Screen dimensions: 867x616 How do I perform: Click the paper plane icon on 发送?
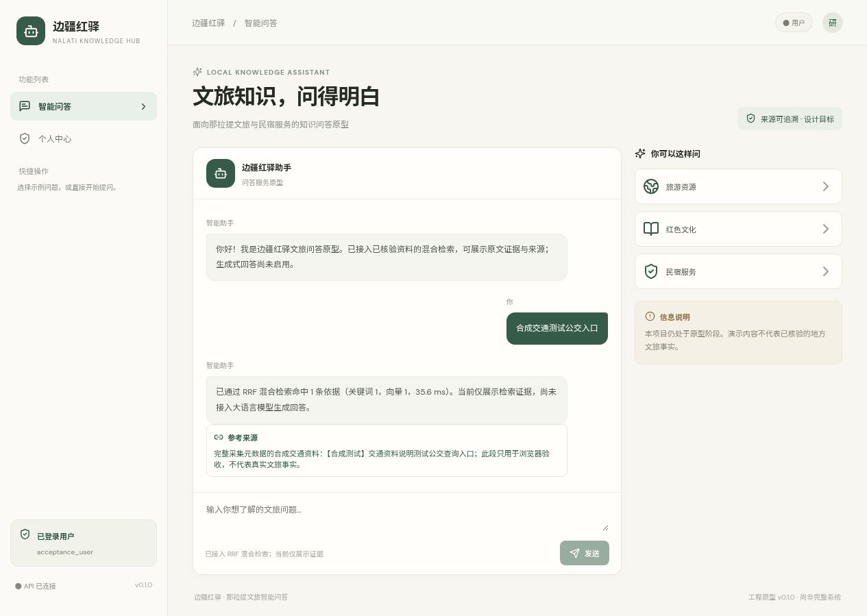click(x=574, y=553)
